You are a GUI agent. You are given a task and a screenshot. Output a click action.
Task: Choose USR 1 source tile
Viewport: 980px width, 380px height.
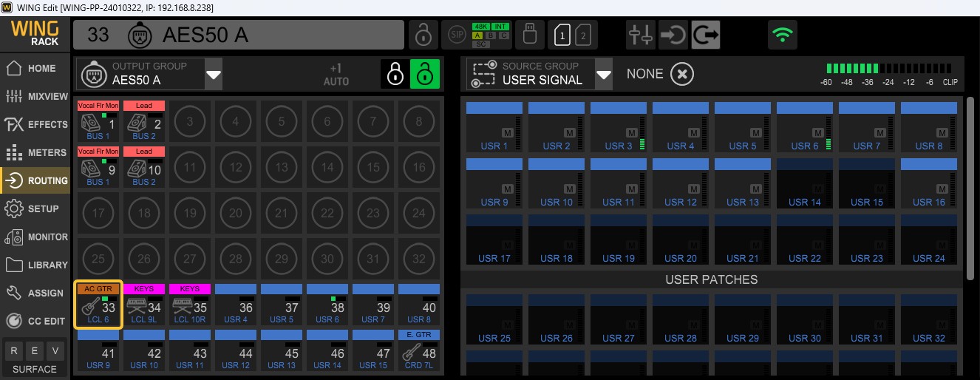(x=494, y=127)
